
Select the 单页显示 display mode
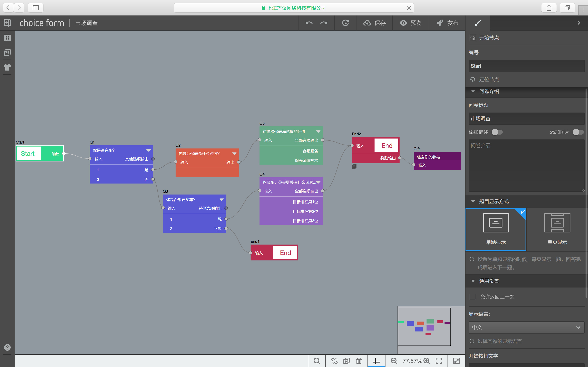pos(557,229)
